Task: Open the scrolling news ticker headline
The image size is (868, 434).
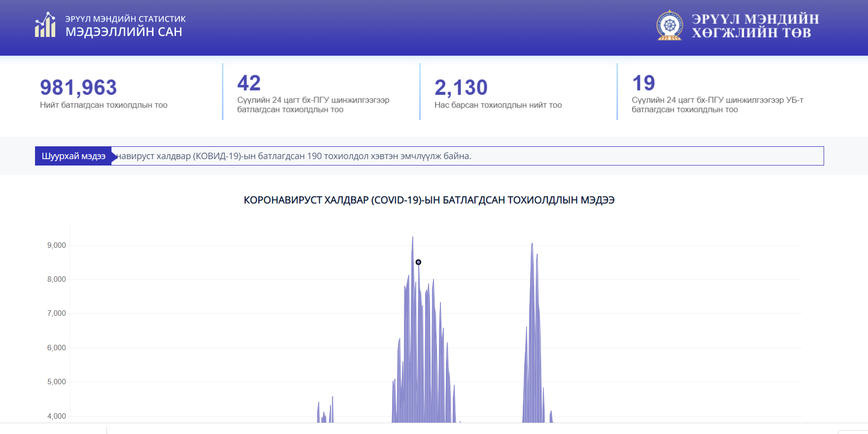Action: pos(294,156)
